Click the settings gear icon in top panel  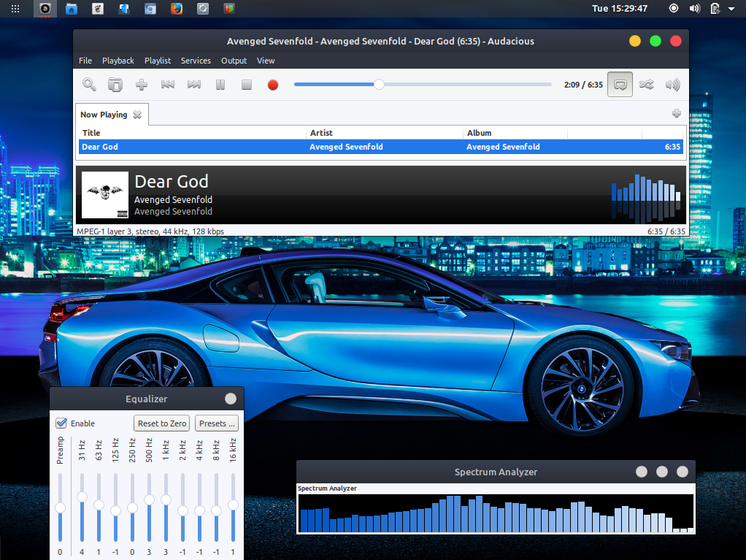(x=203, y=9)
